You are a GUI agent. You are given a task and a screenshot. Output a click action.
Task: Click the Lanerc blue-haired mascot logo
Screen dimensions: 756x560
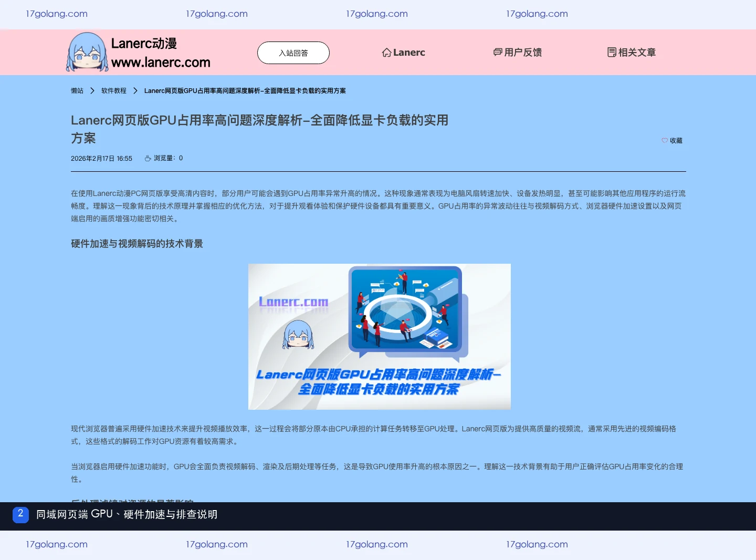pyautogui.click(x=86, y=52)
